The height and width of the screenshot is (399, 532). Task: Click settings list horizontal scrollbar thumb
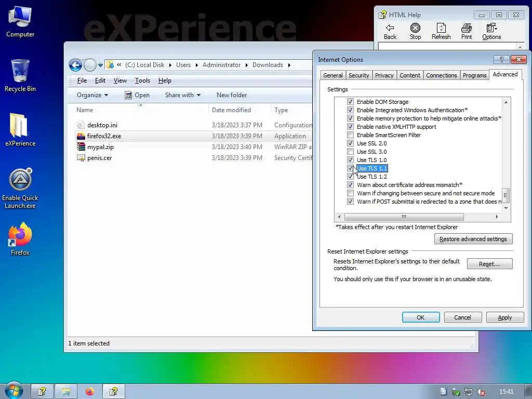click(404, 217)
